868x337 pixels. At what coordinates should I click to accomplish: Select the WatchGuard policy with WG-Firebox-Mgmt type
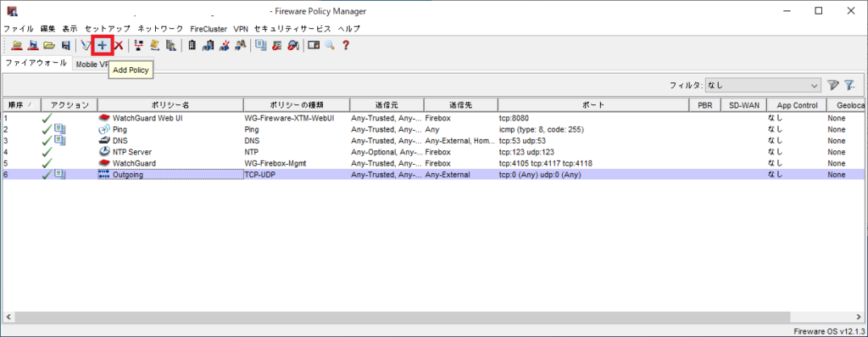[433, 164]
